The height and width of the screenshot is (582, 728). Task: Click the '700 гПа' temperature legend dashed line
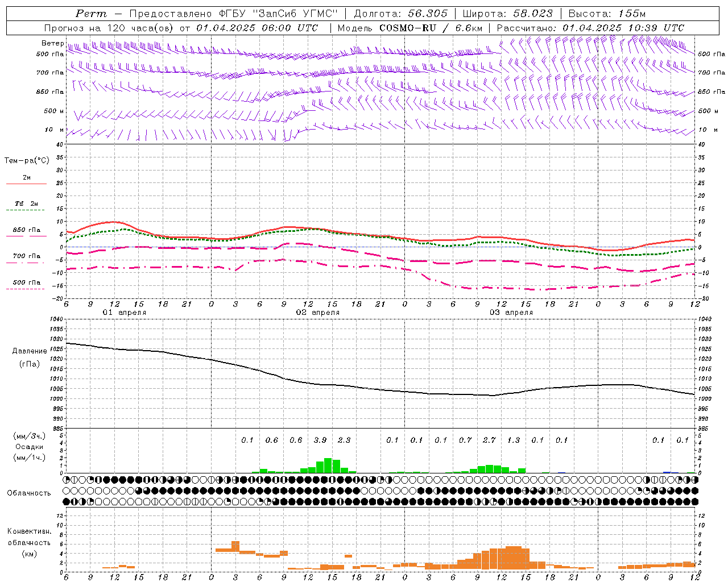coord(26,263)
